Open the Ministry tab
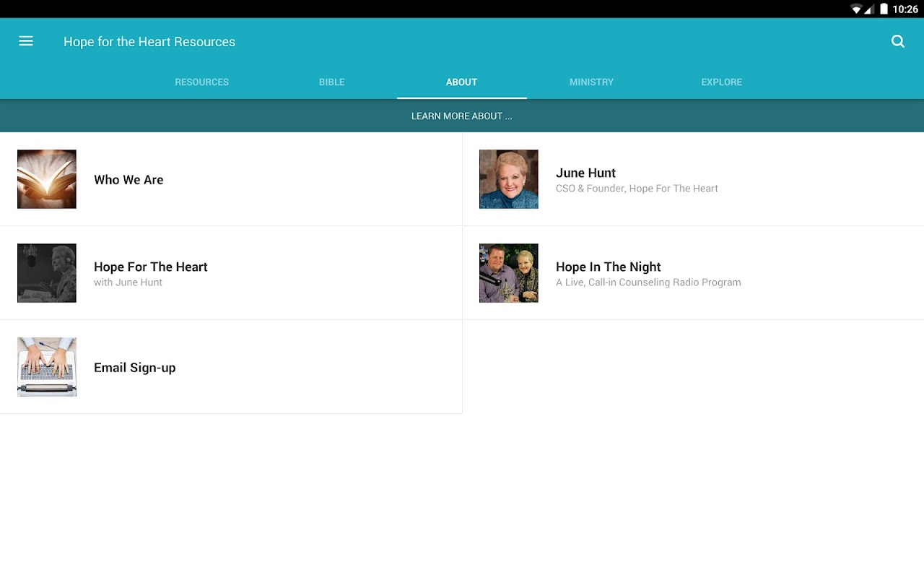This screenshot has height=578, width=924. tap(592, 82)
